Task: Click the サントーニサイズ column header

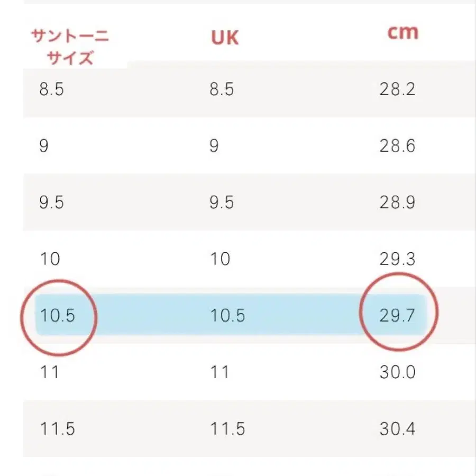Action: 70,47
